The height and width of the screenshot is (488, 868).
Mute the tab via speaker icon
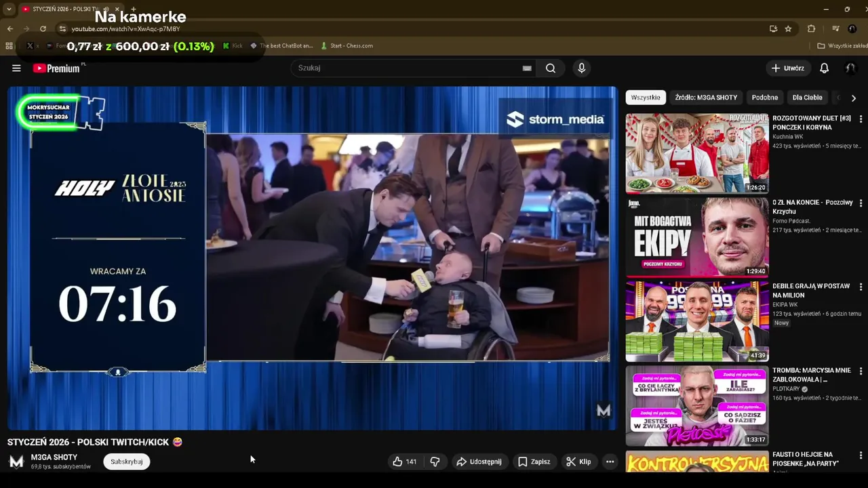coord(106,9)
